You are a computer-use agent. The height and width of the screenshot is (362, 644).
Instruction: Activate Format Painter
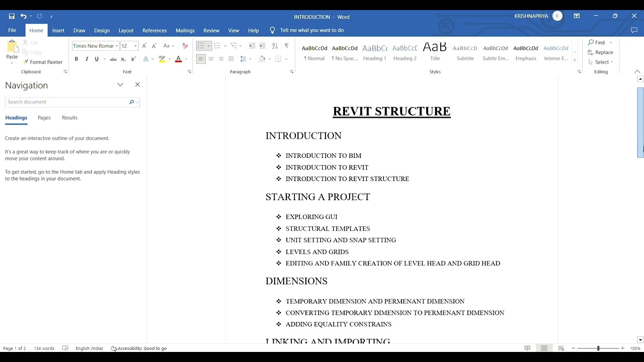pyautogui.click(x=43, y=62)
